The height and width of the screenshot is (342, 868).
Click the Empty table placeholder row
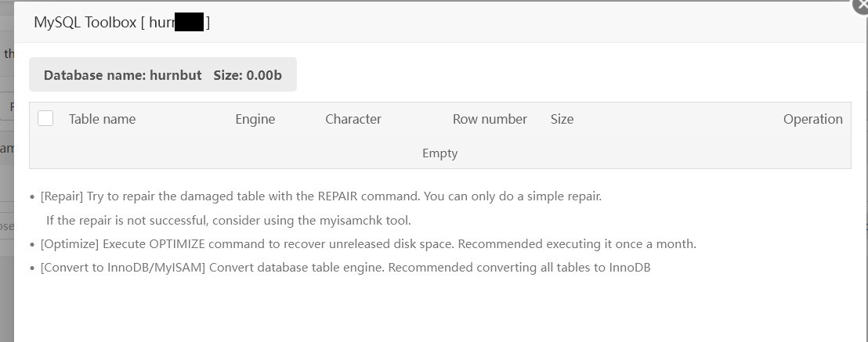439,153
